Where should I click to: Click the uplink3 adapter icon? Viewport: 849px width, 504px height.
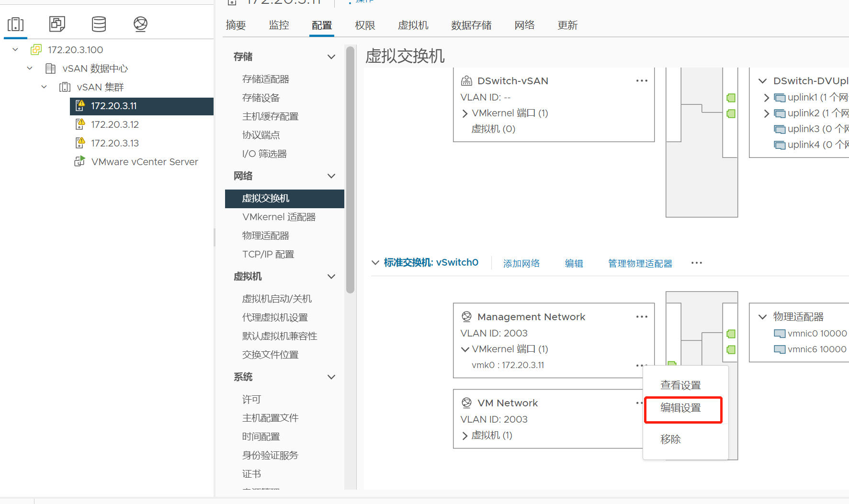click(780, 129)
